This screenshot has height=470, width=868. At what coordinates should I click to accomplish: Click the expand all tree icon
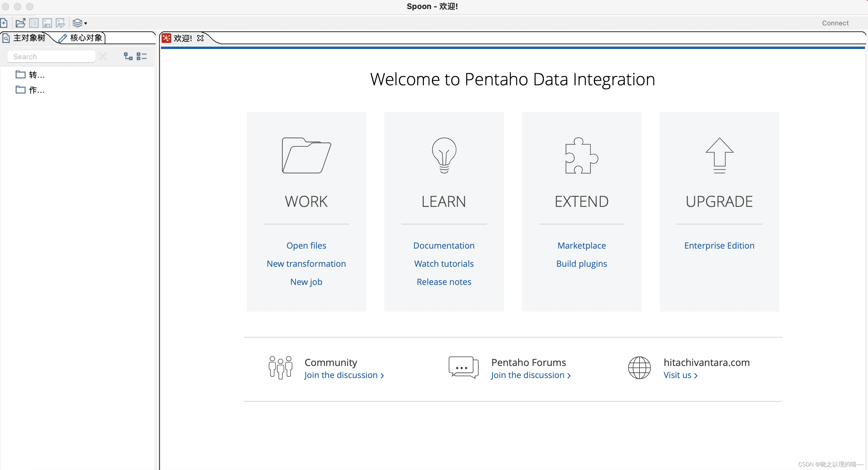click(128, 56)
